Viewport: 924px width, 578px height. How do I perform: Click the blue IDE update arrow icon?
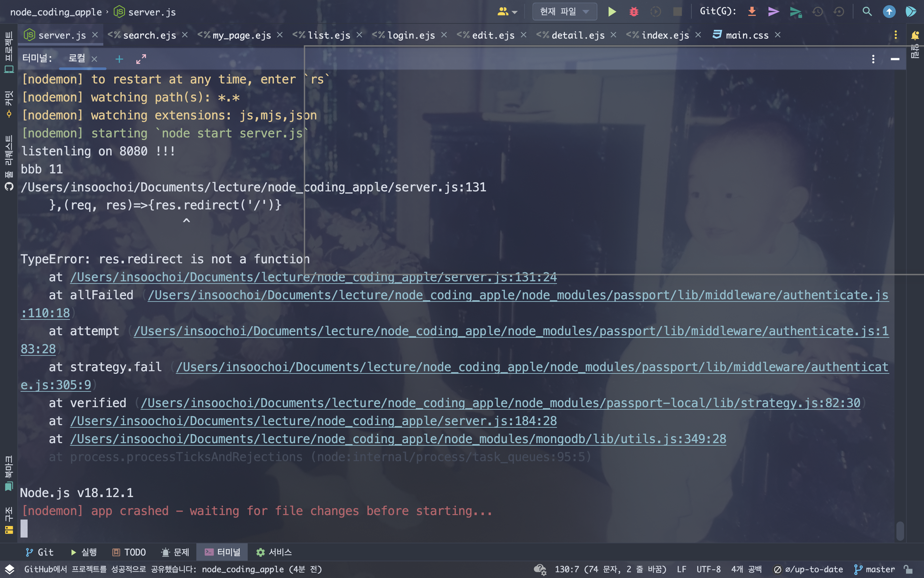tap(889, 12)
